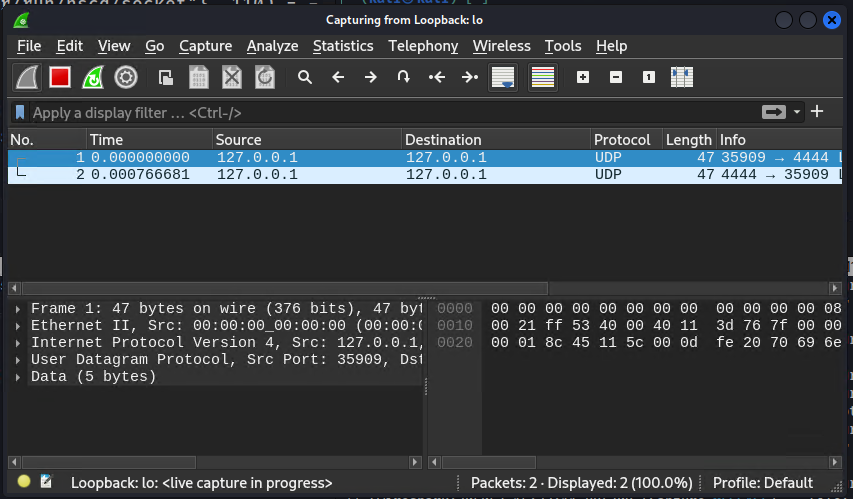This screenshot has height=499, width=853.
Task: Restart the current capture
Action: point(93,77)
